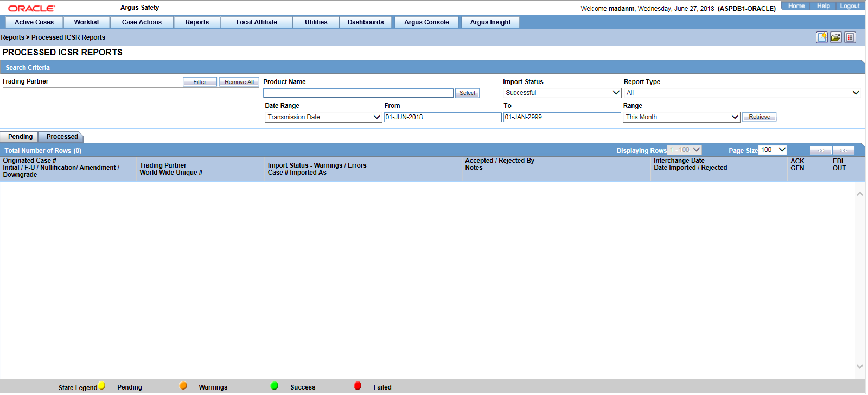Go to the Home link
This screenshot has width=868, height=395.
(x=796, y=6)
